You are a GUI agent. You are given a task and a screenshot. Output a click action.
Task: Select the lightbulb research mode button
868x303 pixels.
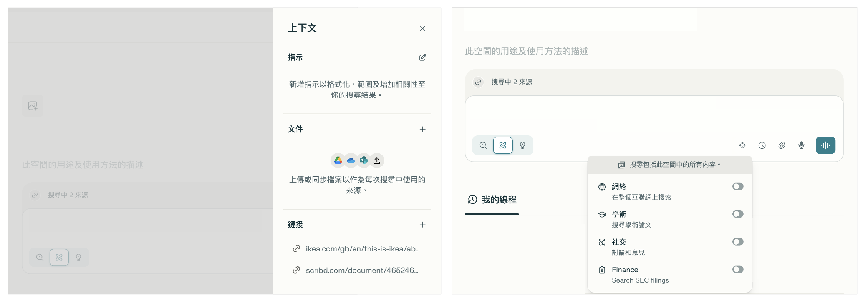[x=522, y=145]
